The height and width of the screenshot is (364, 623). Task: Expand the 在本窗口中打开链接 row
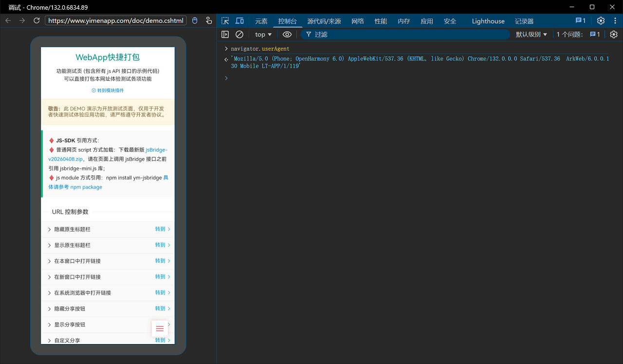[x=108, y=261]
